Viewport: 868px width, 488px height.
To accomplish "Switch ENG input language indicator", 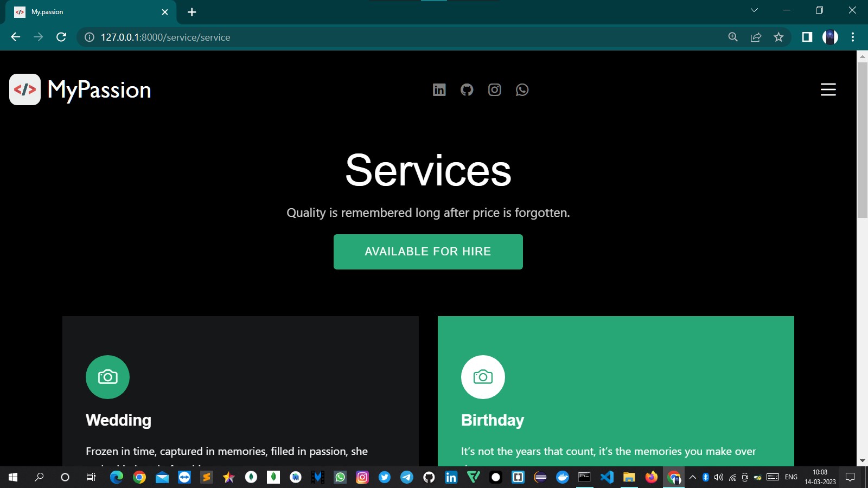I will tap(792, 477).
